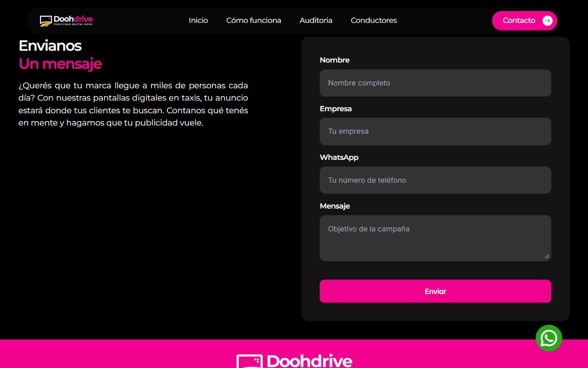Focus the Nombre completo field
This screenshot has width=588, height=368.
pos(435,83)
